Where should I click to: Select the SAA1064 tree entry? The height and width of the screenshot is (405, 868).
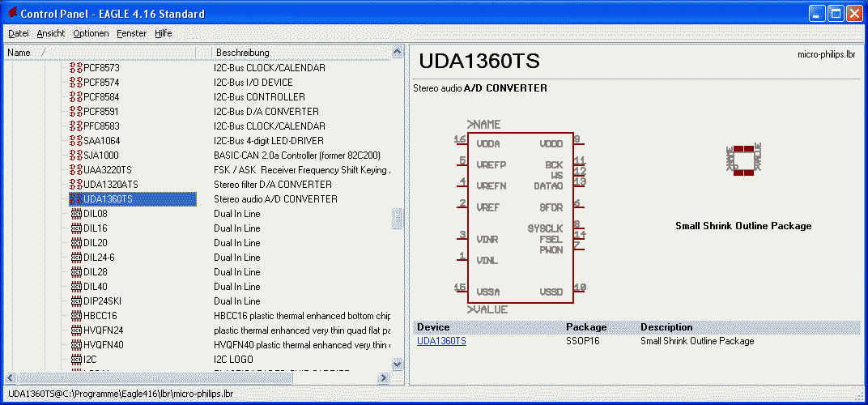point(102,141)
